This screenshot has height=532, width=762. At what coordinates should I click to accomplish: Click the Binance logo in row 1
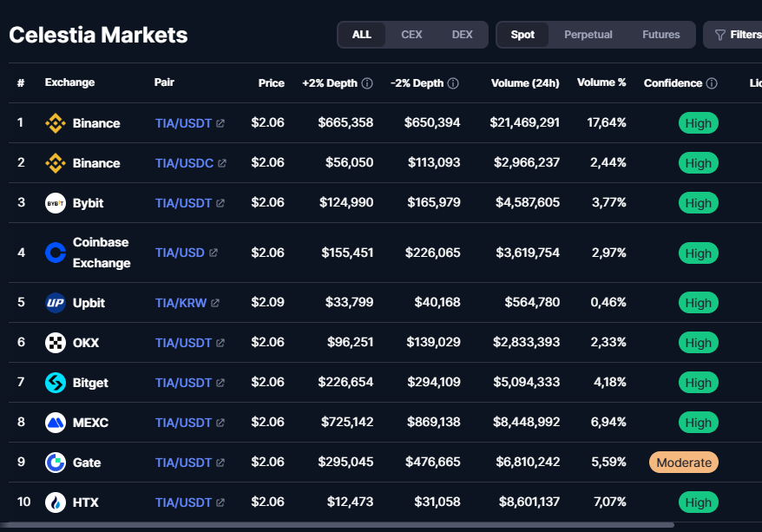tap(56, 123)
